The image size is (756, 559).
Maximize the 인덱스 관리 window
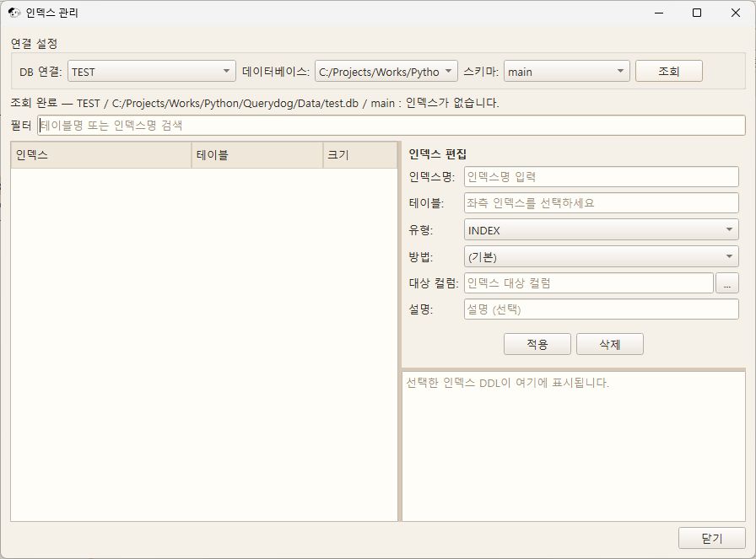(x=697, y=13)
